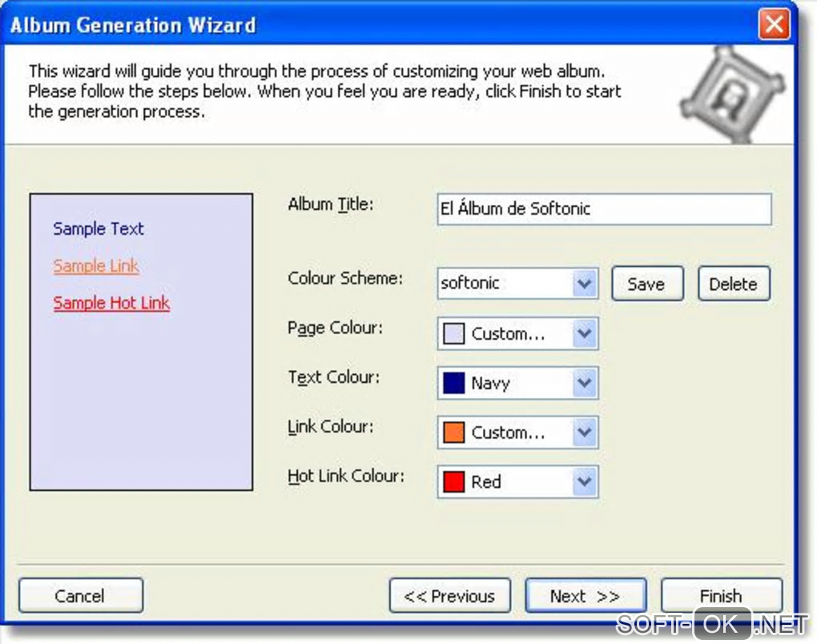Delete the softonic colour scheme
817x644 pixels.
(x=734, y=284)
